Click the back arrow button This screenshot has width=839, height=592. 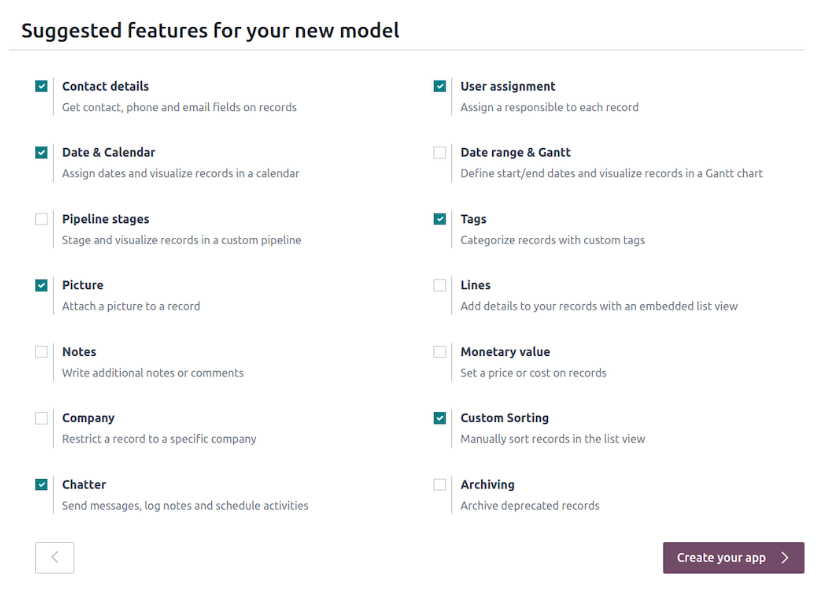[x=54, y=557]
